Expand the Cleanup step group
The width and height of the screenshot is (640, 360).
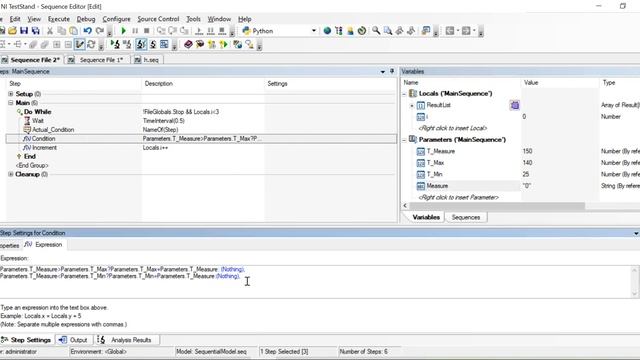pyautogui.click(x=11, y=174)
